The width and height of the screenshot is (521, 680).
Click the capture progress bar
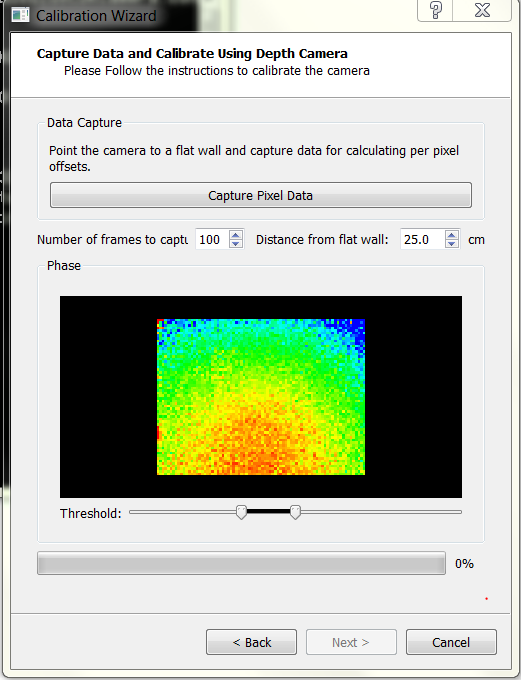(x=241, y=563)
